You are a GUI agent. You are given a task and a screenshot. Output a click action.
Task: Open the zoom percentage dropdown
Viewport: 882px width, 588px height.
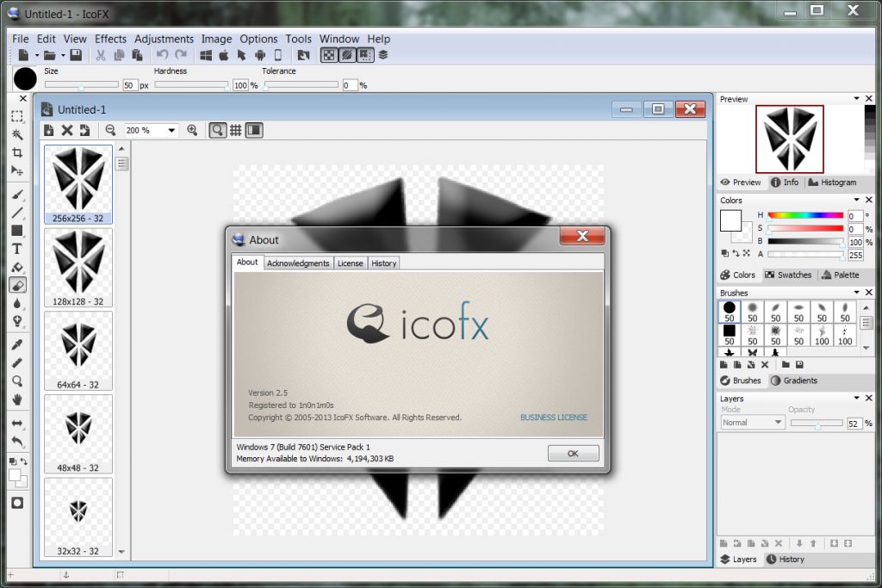(x=170, y=130)
